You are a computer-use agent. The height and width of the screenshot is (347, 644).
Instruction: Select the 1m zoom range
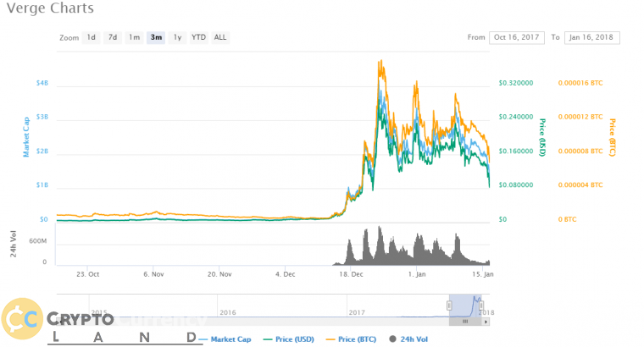[x=134, y=37]
